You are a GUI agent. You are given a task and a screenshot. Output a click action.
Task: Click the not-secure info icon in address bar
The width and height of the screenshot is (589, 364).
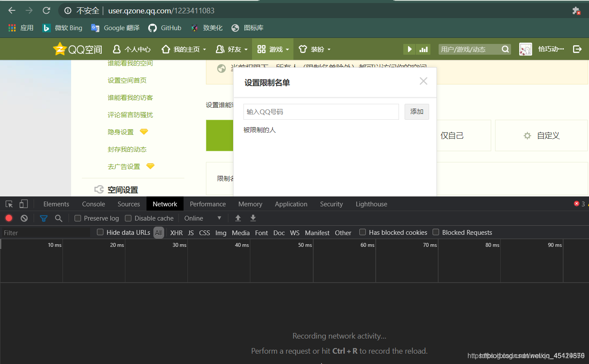(68, 10)
